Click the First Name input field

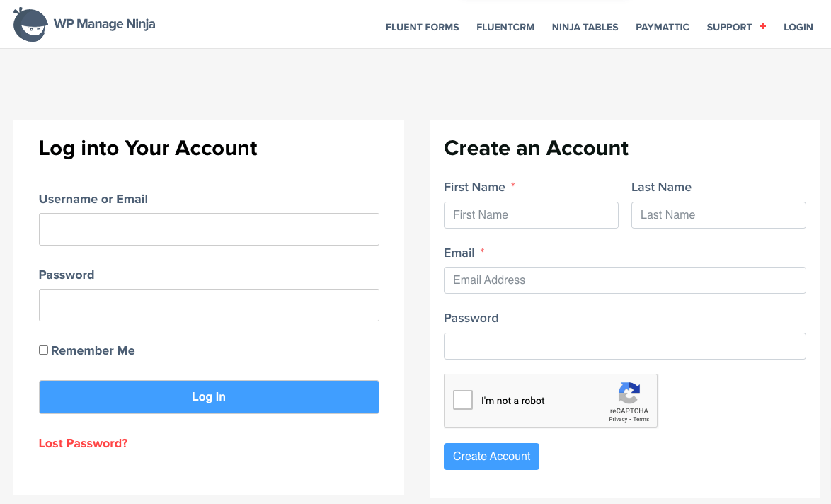(x=531, y=215)
